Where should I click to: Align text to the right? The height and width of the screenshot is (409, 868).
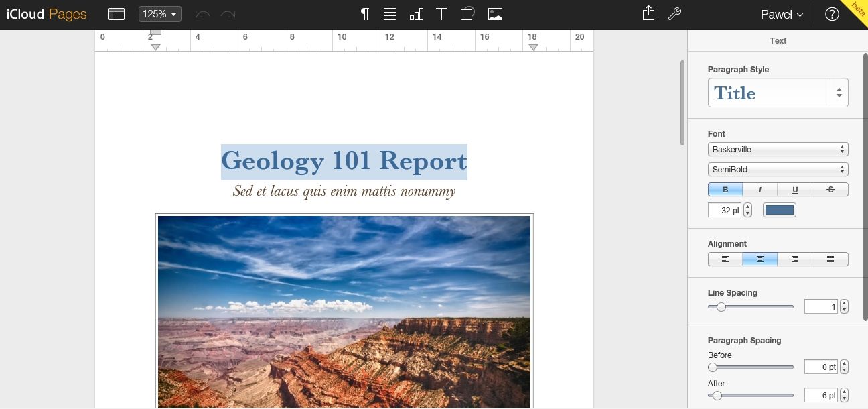point(795,259)
